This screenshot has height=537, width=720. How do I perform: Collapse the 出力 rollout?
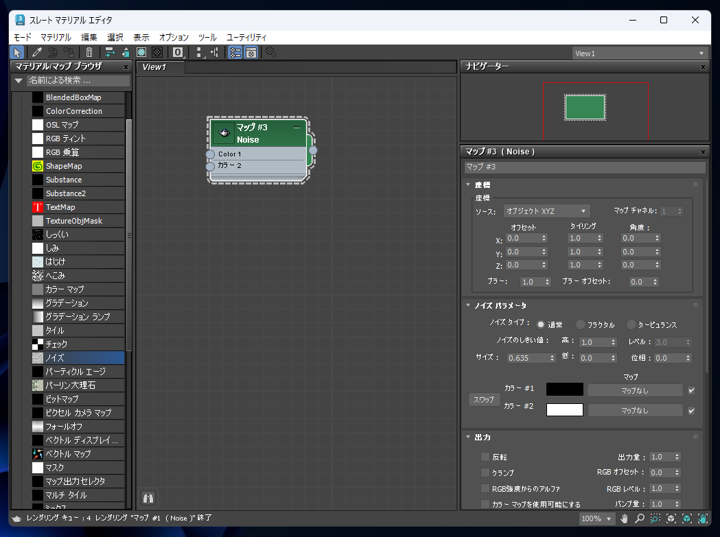click(x=468, y=437)
